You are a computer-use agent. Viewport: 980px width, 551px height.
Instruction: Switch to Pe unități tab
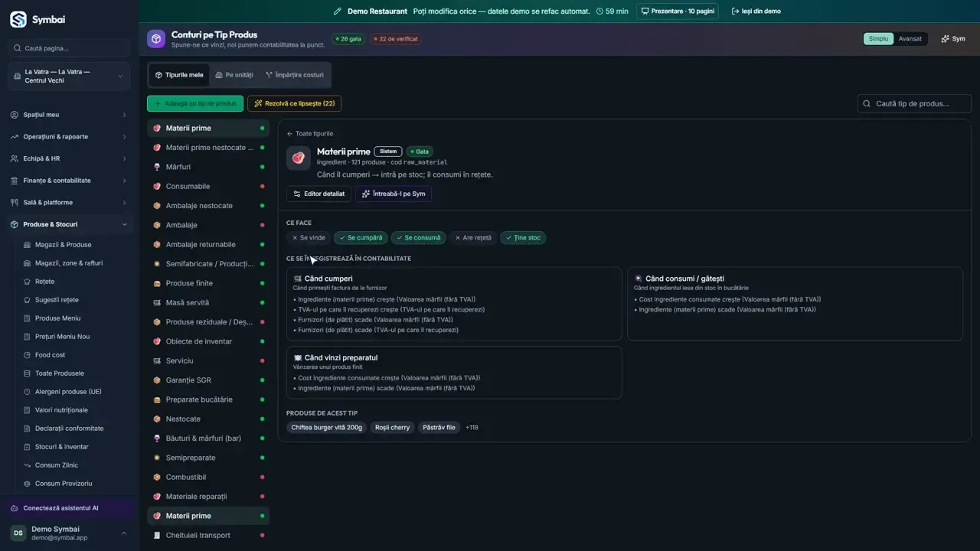click(234, 75)
